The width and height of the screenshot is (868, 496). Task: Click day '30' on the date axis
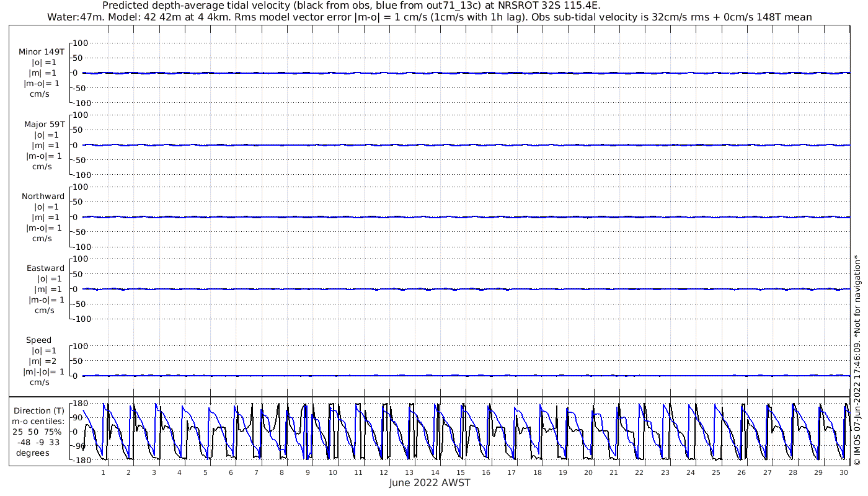point(844,472)
